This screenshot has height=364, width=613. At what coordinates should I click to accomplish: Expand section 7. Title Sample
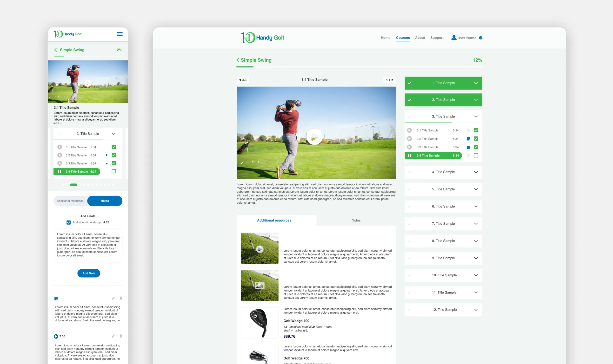[443, 223]
